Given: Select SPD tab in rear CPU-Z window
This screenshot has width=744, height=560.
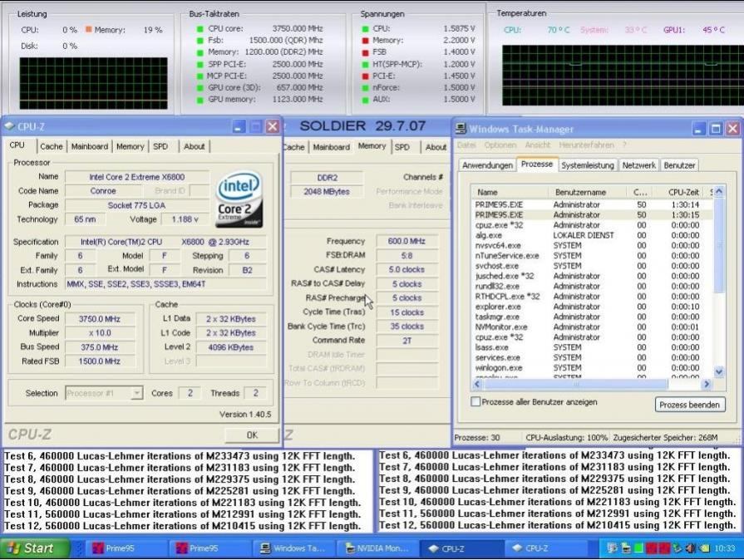Looking at the screenshot, I should (402, 147).
